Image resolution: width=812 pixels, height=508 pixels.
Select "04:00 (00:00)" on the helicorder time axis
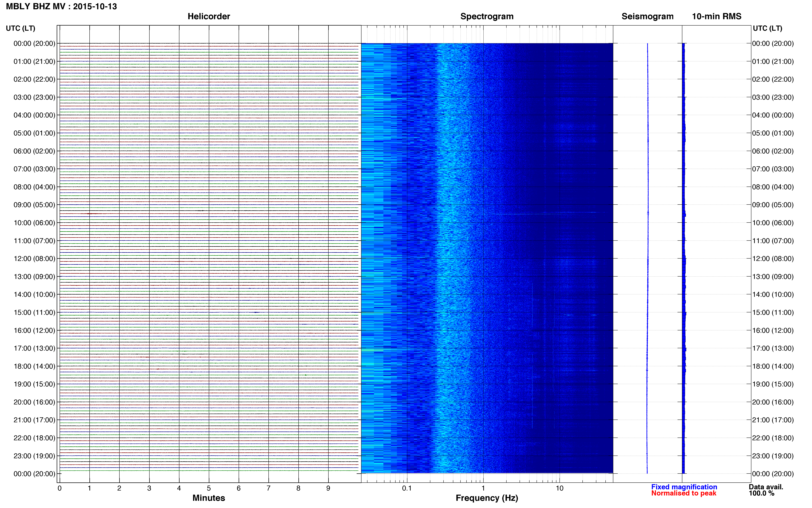click(34, 115)
